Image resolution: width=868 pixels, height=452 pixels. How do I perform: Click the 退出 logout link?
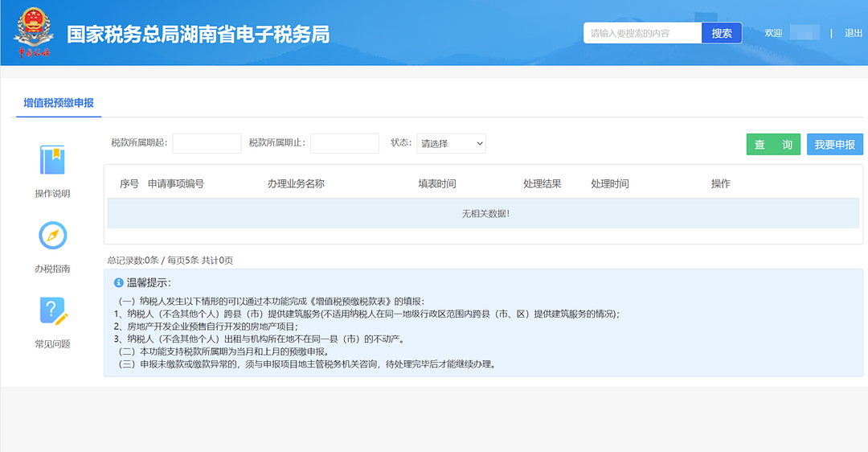point(853,33)
